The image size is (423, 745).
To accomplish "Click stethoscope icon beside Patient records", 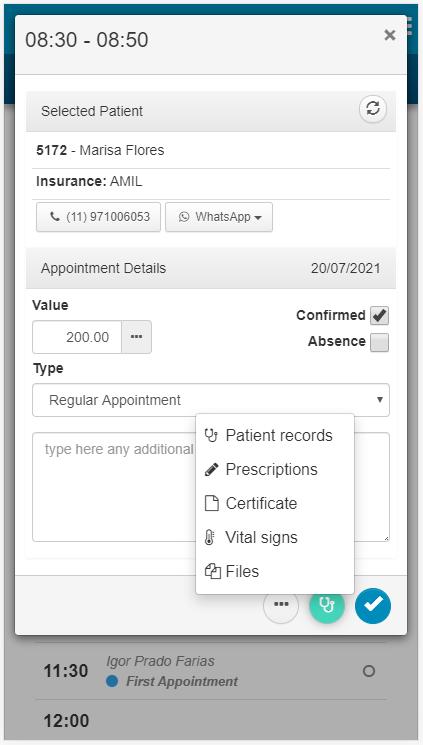I will coord(211,435).
